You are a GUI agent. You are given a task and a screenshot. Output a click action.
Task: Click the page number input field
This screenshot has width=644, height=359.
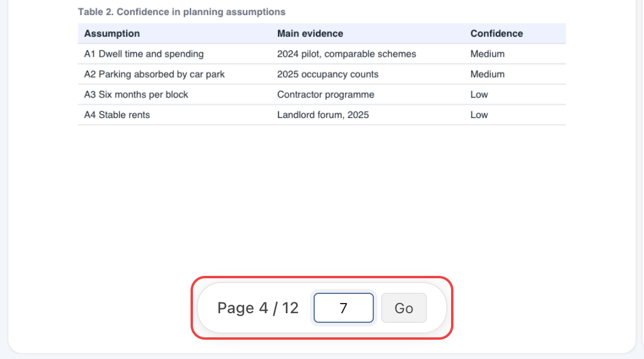point(343,308)
